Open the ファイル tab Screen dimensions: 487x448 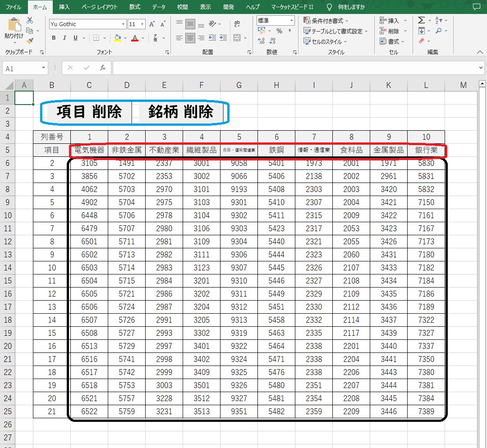tap(14, 7)
